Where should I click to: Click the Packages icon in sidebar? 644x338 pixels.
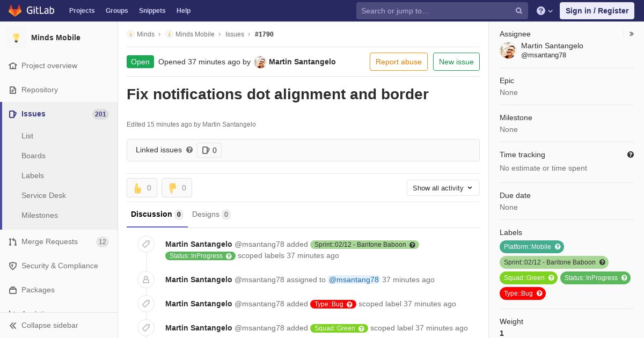[13, 290]
